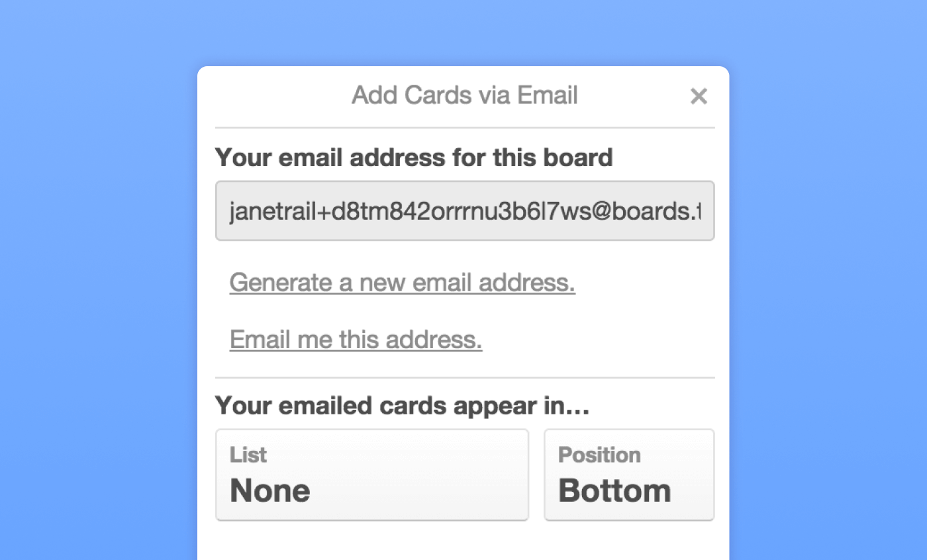
Task: Click the Your email address heading
Action: click(414, 157)
